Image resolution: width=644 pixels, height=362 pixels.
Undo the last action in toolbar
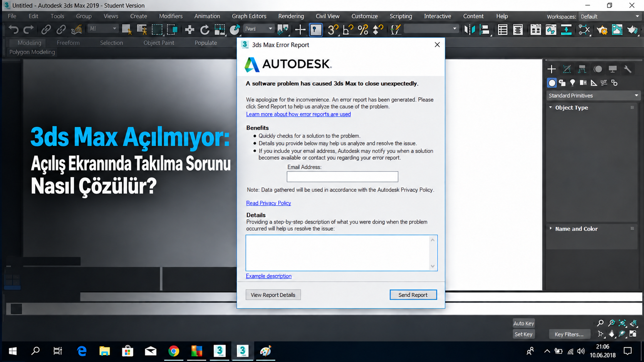[13, 30]
